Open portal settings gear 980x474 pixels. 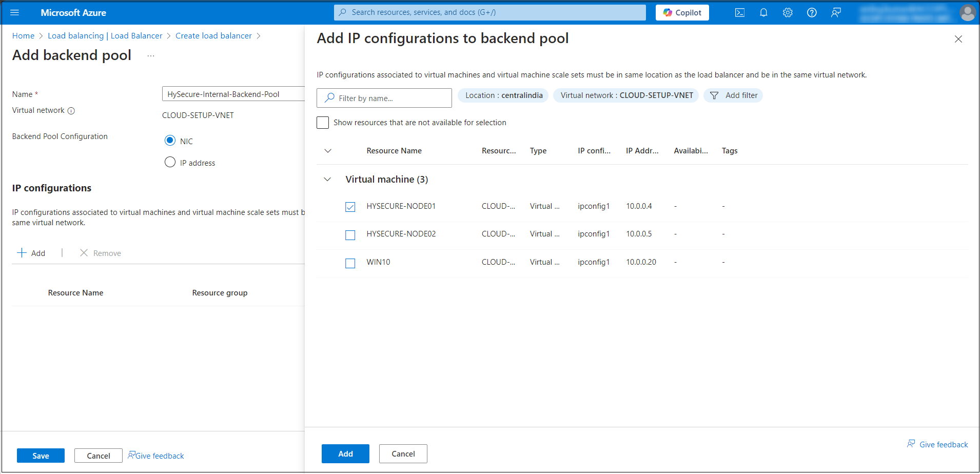pyautogui.click(x=788, y=13)
